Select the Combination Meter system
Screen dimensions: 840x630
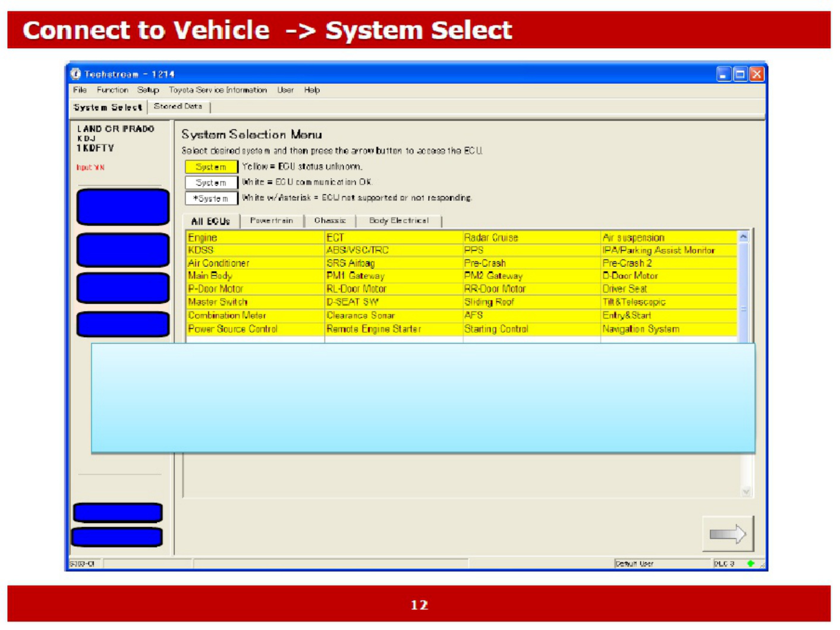[x=255, y=316]
